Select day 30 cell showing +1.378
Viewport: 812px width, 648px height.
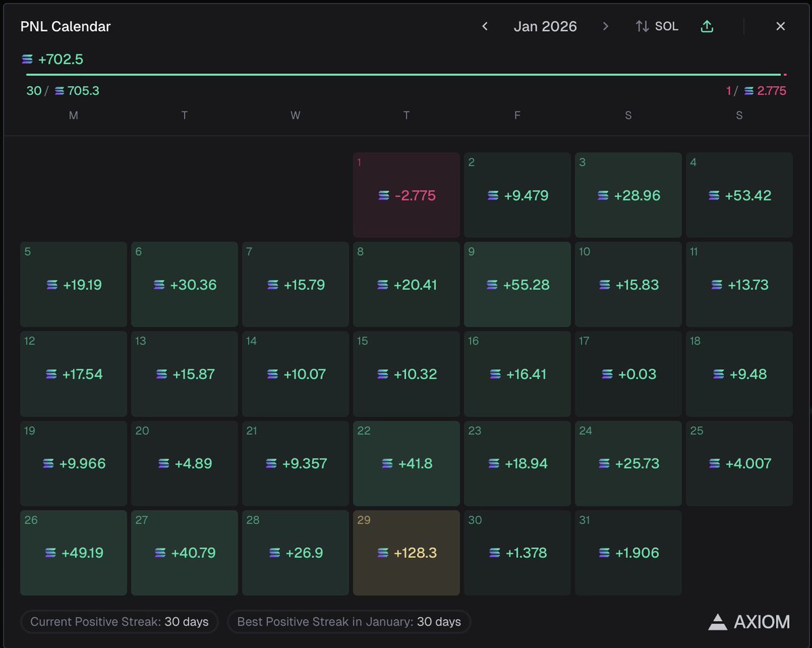pos(518,553)
